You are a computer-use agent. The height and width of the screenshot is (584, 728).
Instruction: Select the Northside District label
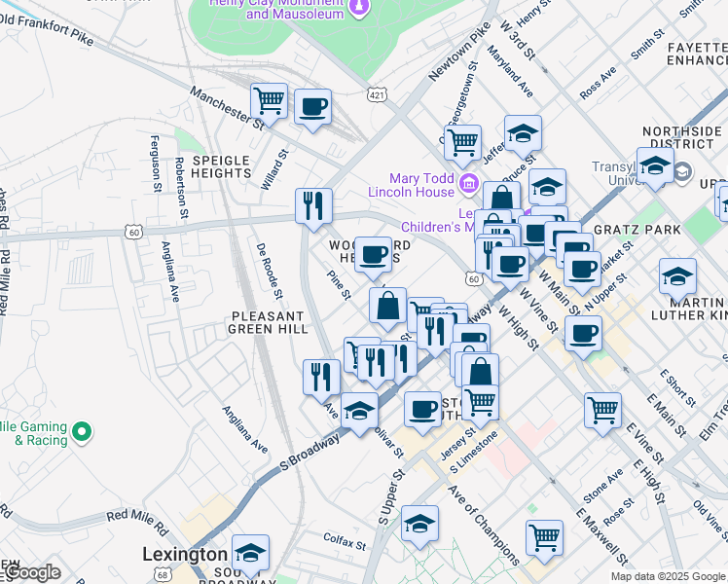coord(681,138)
